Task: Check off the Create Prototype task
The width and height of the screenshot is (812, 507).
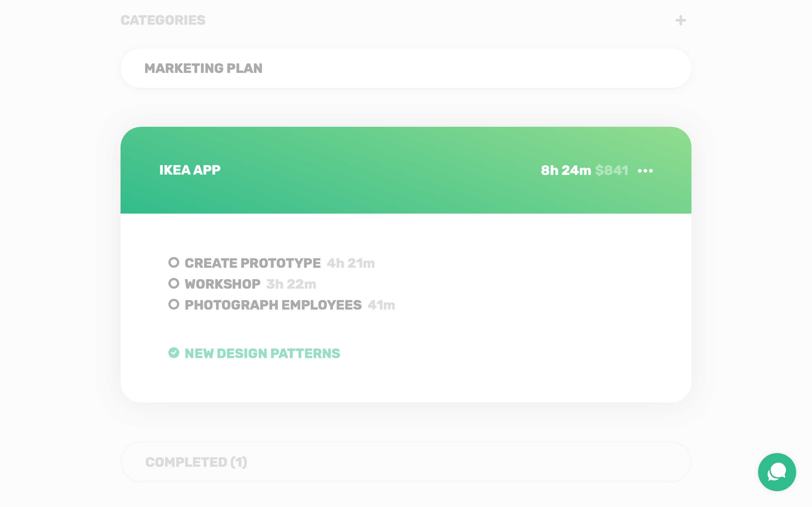Action: [174, 263]
